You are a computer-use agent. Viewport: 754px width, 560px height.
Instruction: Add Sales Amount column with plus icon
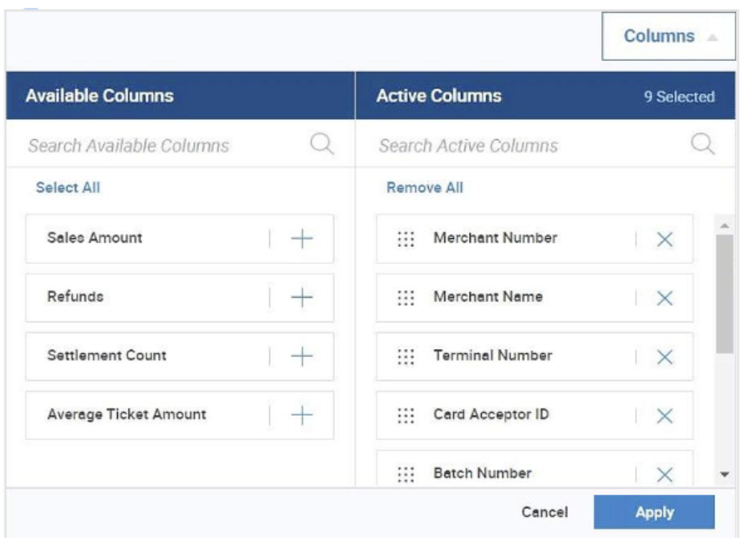pos(302,239)
